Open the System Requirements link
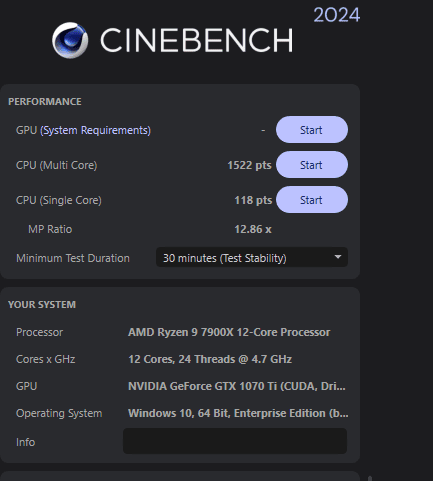This screenshot has height=481, width=433. [95, 130]
